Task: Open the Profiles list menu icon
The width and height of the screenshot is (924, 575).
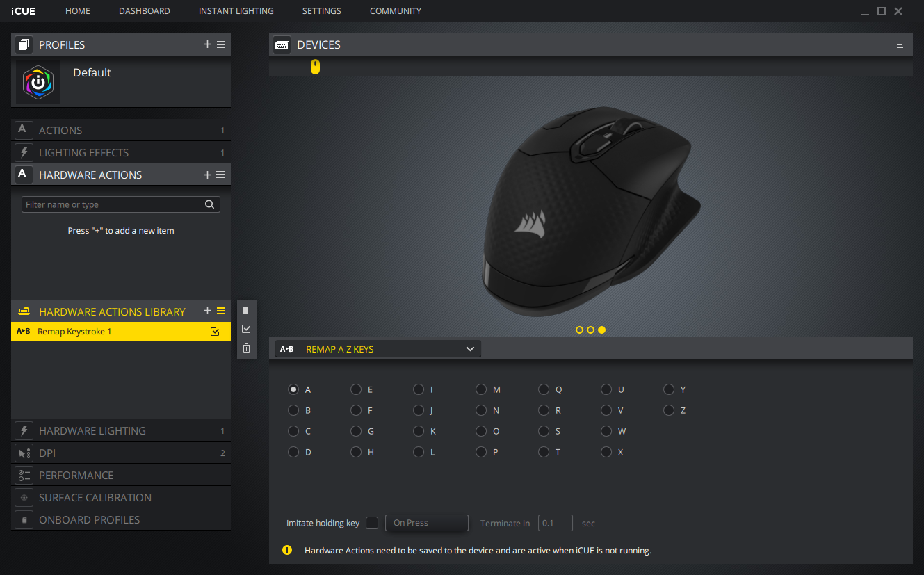Action: click(x=221, y=44)
